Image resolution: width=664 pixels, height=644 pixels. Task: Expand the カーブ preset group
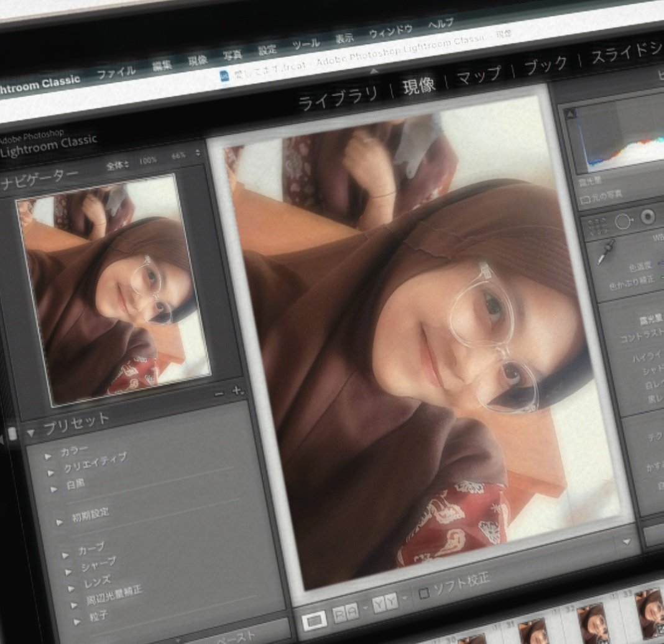66,555
